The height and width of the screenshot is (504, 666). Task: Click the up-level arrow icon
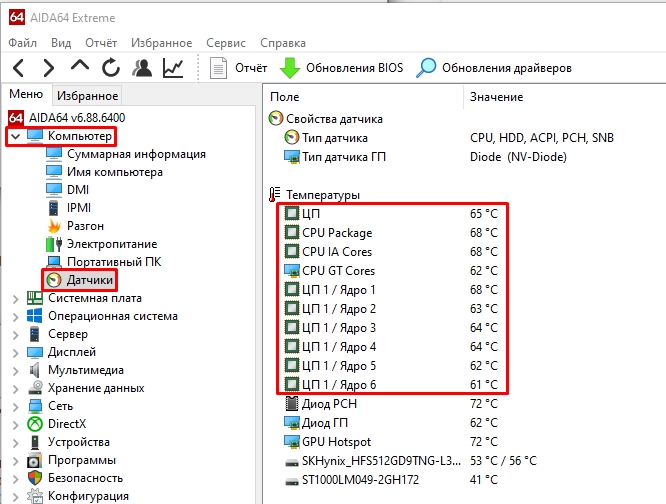[x=80, y=68]
